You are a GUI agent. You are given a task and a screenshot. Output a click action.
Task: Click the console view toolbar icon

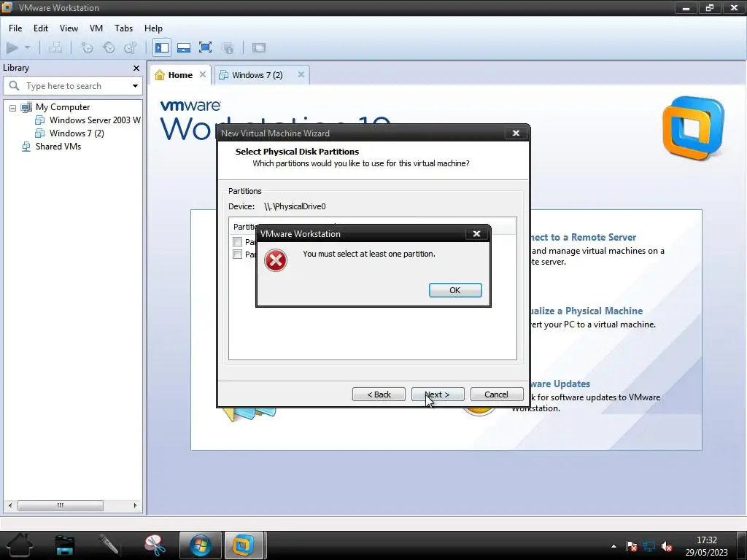259,47
